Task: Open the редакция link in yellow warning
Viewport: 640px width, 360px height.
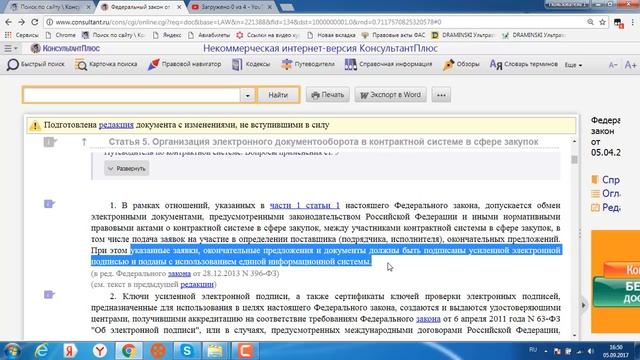Action: point(116,125)
